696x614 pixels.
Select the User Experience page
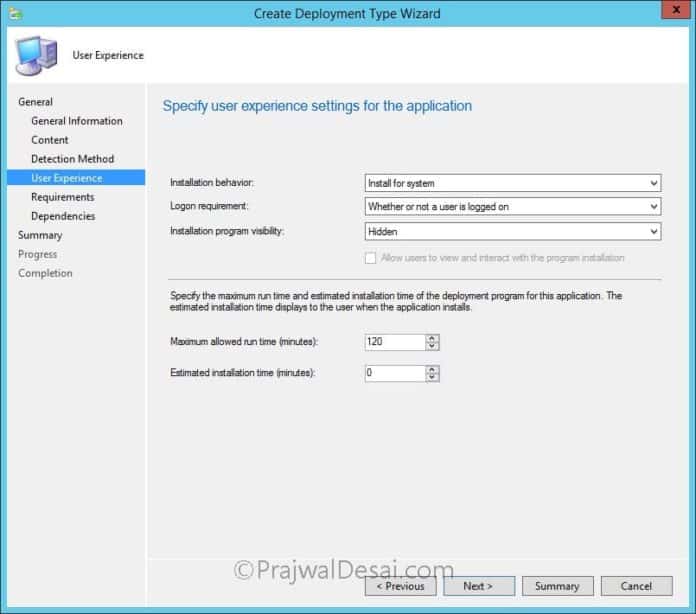[76, 178]
